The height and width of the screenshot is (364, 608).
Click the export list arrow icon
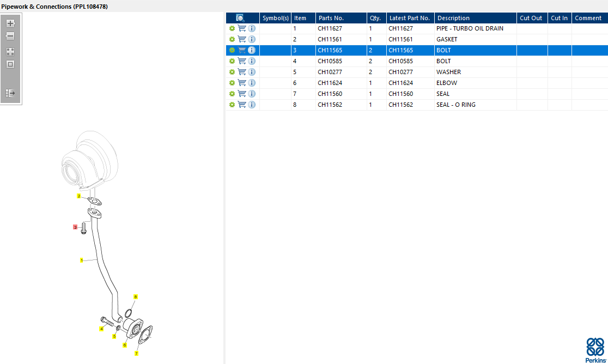point(10,93)
